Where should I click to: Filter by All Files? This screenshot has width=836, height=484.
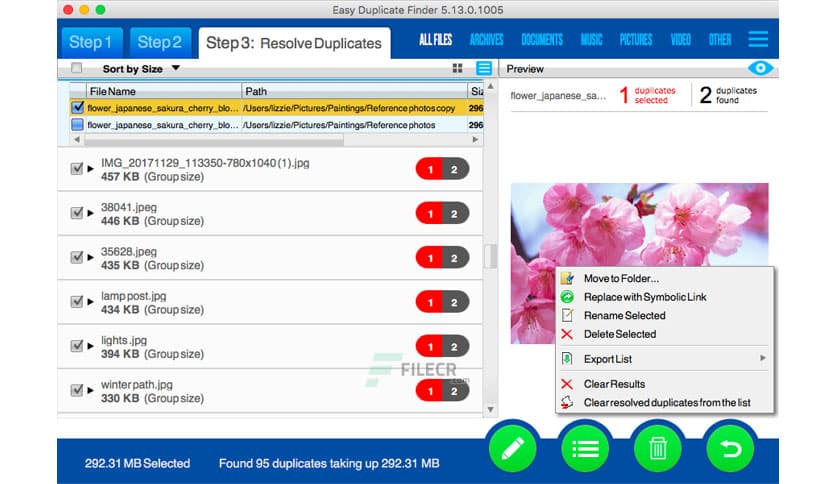coord(435,39)
